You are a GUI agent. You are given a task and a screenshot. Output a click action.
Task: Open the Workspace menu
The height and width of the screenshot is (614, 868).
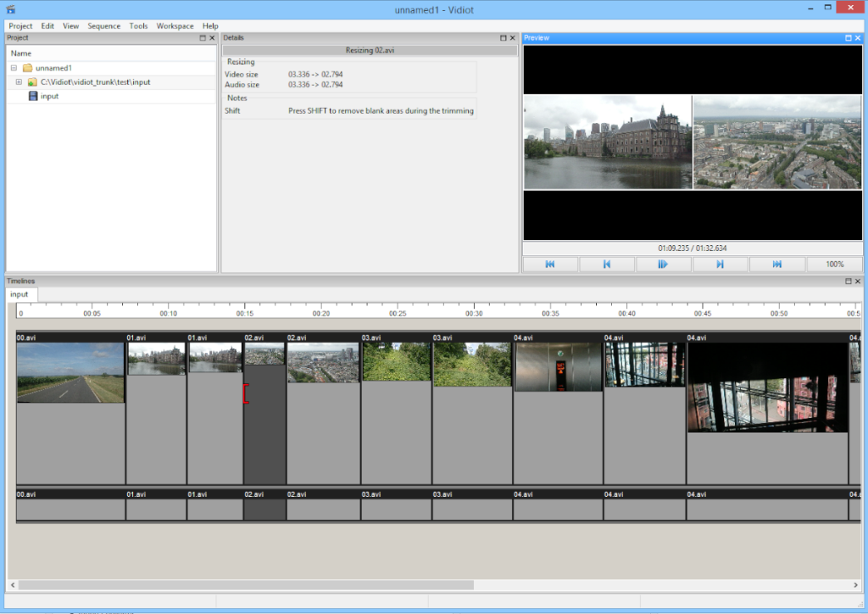click(175, 25)
